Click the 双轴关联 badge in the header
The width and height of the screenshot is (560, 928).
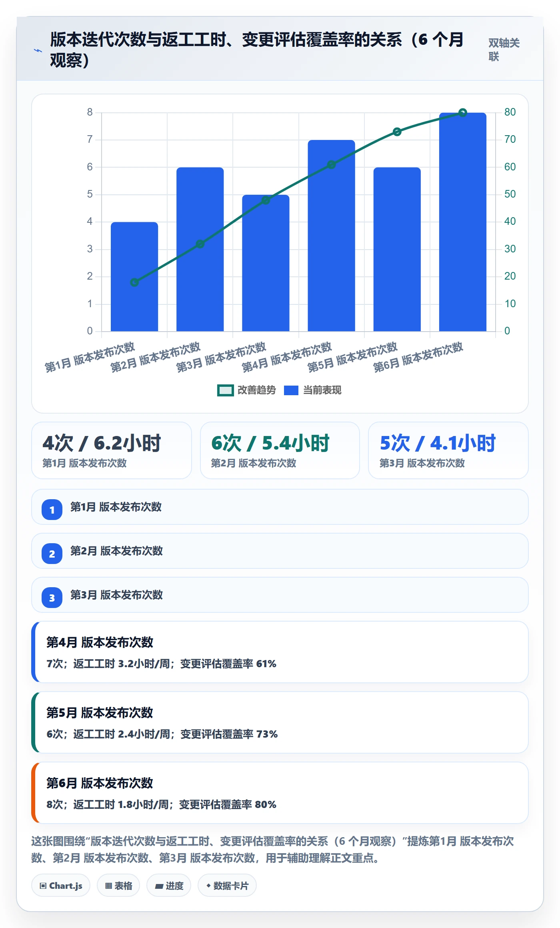[504, 50]
